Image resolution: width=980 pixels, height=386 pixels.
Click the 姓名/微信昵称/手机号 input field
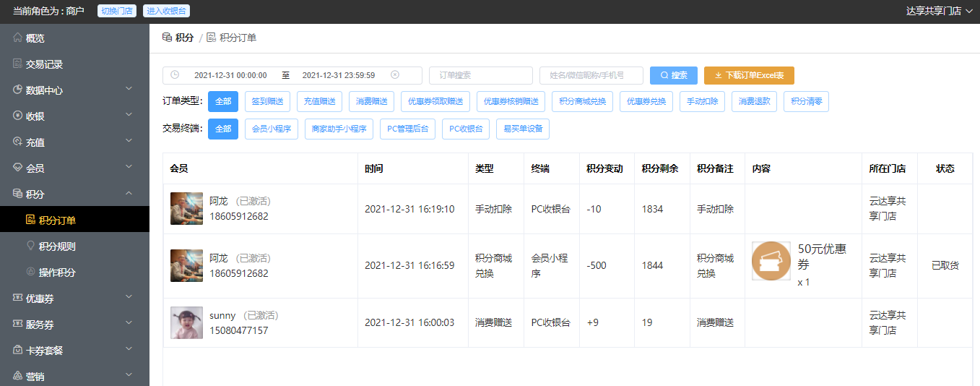[x=591, y=75]
